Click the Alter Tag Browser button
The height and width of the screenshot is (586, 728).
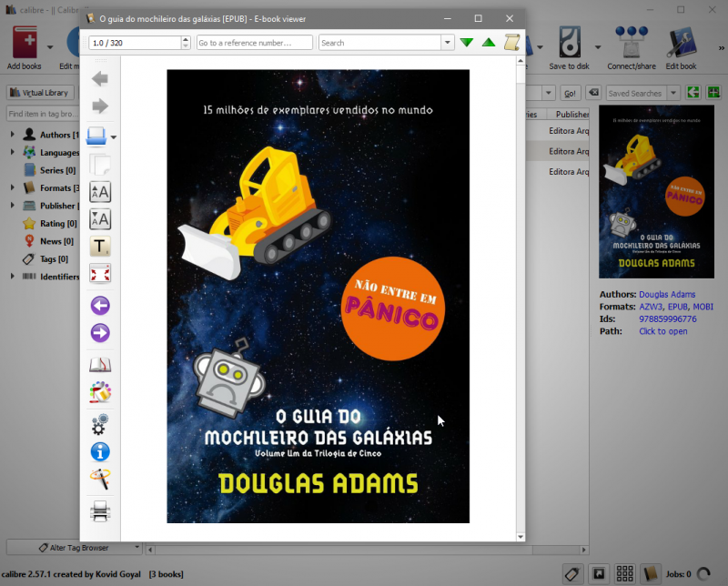(x=75, y=548)
